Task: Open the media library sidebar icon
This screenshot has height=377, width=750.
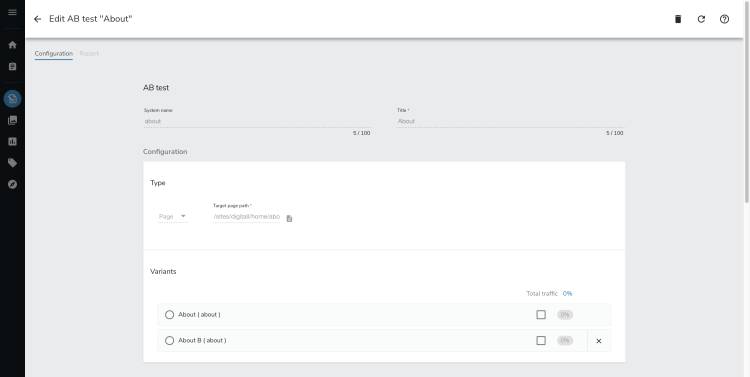Action: [x=12, y=120]
